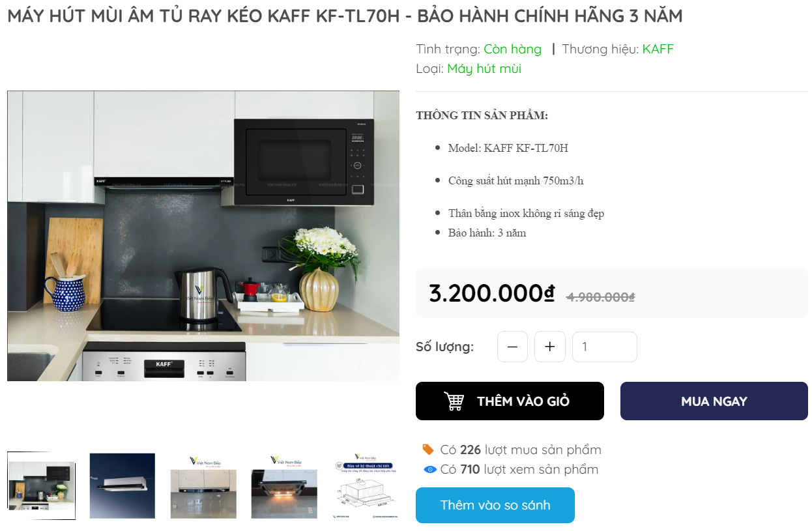Click the 3.200.000₫ sale price
Screen dimensions: 812x531
point(492,293)
